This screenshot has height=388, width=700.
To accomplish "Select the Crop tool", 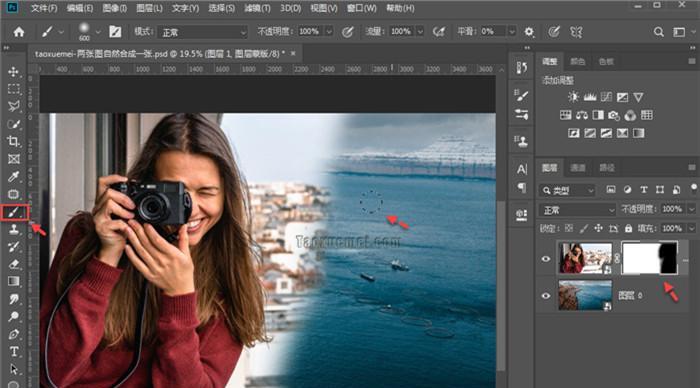I will coord(13,142).
